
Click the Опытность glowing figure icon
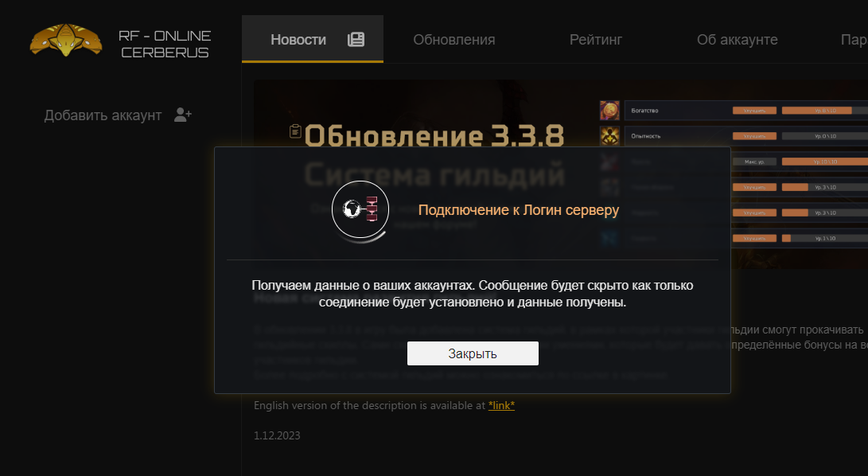click(x=609, y=136)
